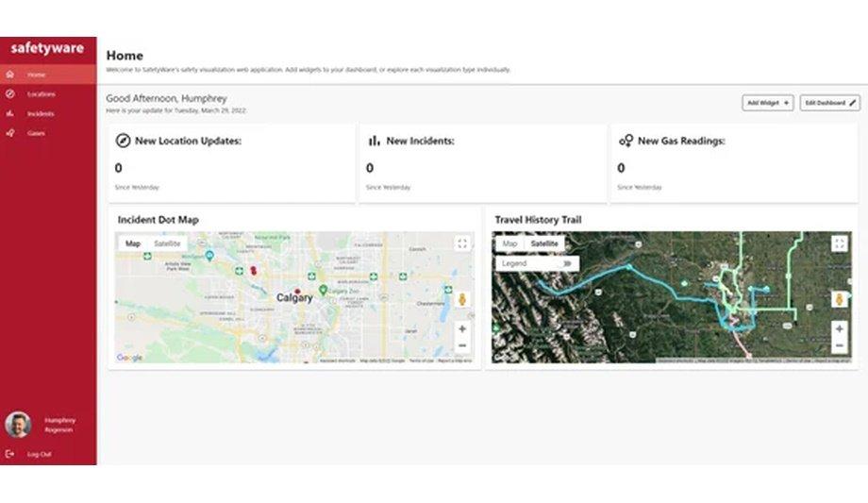Click the compass icon in New Location Updates card
This screenshot has height=503, width=868.
123,141
